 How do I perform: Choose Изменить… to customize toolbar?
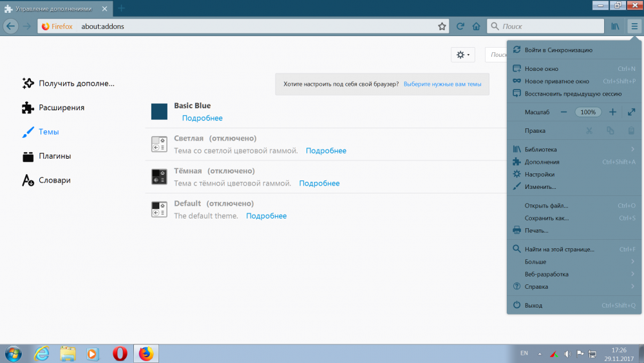[x=574, y=186]
